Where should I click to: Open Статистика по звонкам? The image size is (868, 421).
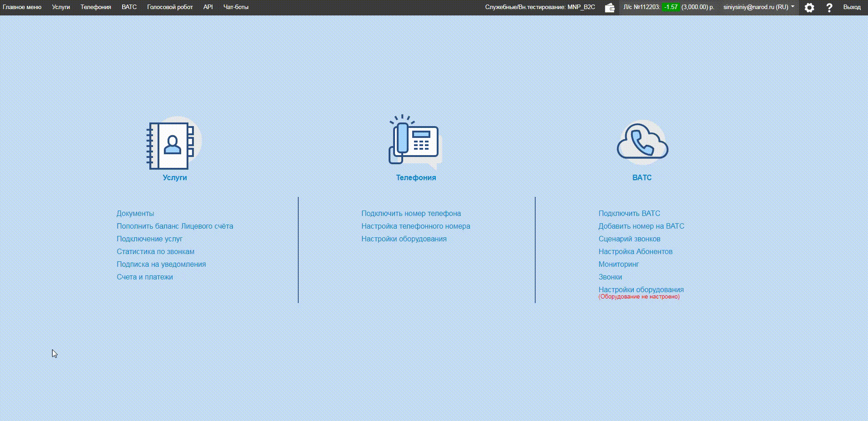[155, 251]
